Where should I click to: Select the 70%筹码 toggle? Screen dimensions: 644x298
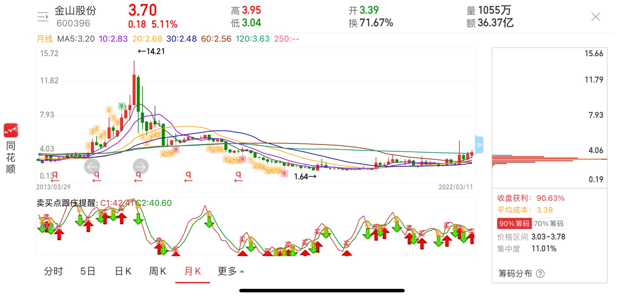pos(549,223)
